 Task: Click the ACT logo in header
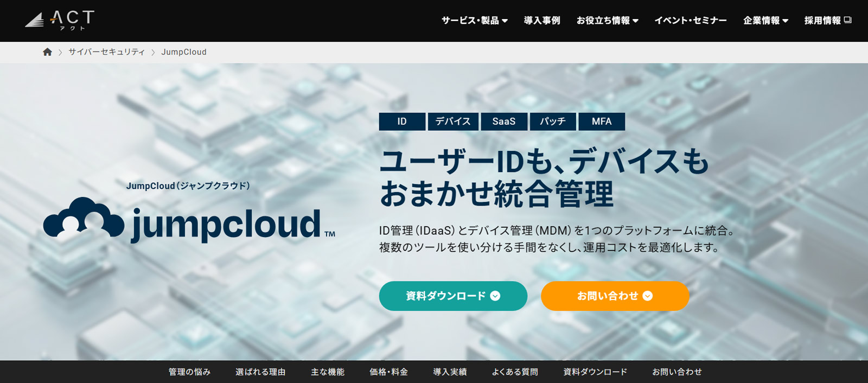60,20
